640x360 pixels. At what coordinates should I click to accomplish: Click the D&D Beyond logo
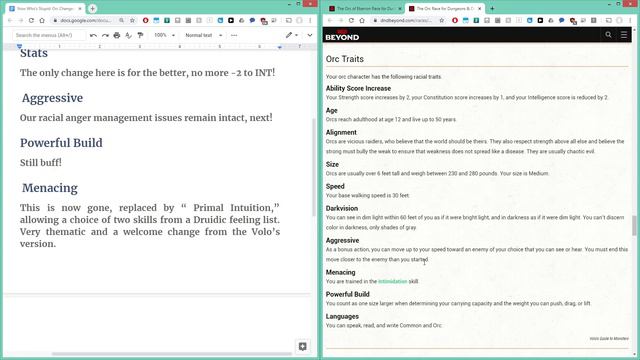(x=342, y=36)
